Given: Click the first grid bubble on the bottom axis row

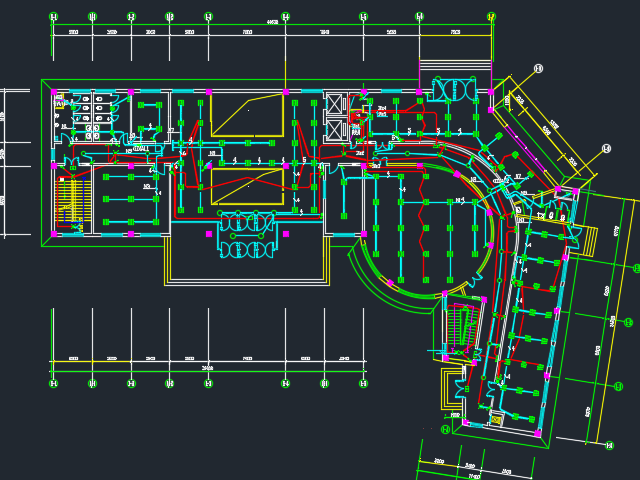Looking at the screenshot, I should [x=53, y=384].
